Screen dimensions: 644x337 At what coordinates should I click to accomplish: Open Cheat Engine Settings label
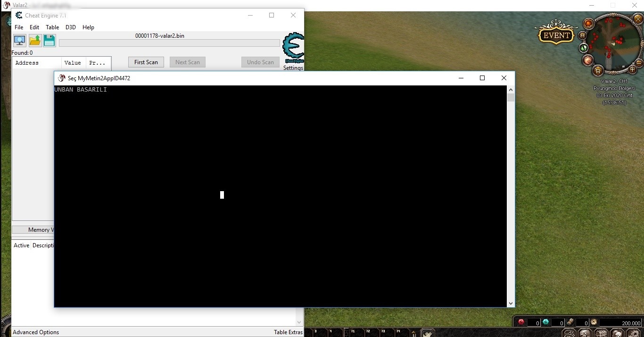click(293, 68)
